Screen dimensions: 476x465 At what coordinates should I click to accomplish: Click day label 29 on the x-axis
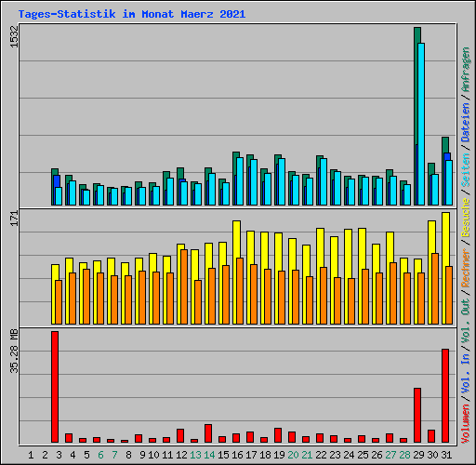coord(418,455)
